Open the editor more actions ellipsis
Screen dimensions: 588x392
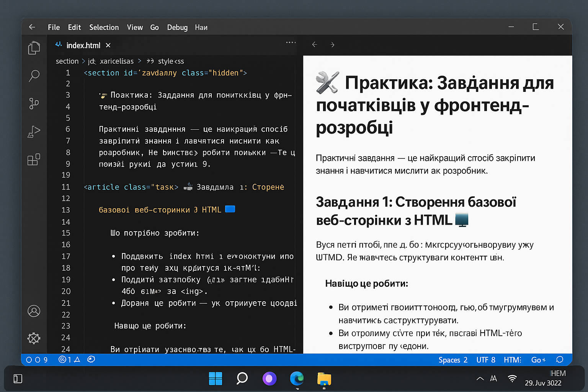pos(291,42)
